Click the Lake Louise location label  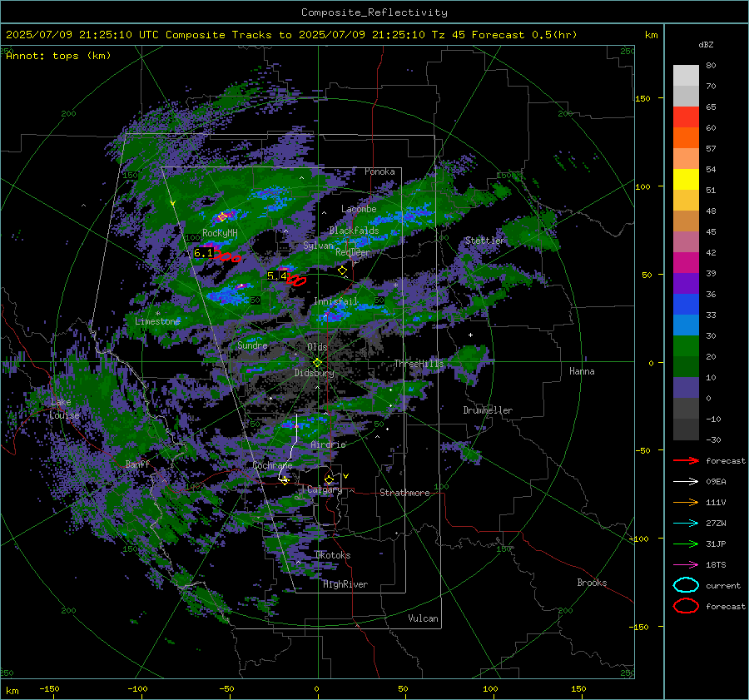(x=65, y=409)
